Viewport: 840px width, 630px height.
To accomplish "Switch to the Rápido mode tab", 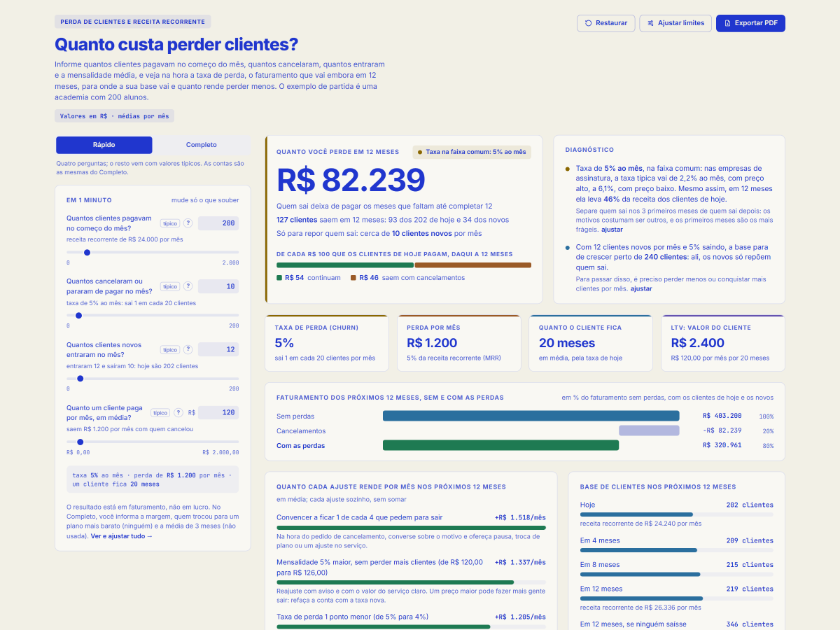I will click(104, 145).
